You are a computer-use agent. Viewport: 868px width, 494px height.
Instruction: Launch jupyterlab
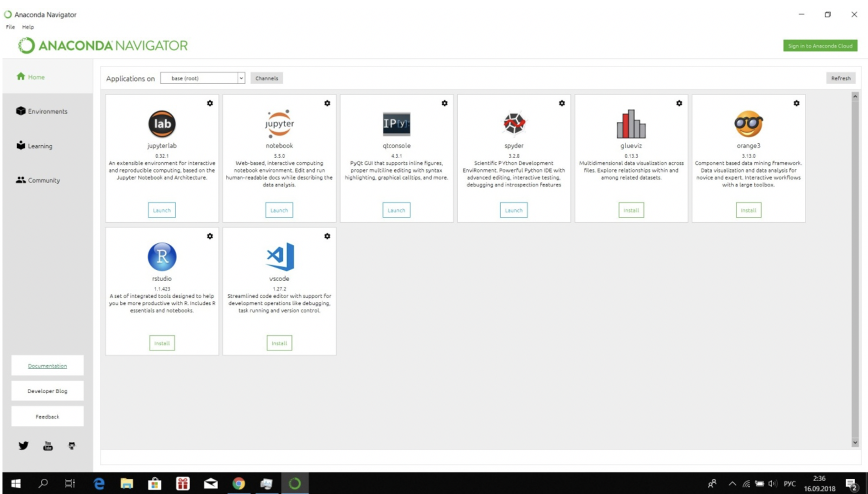click(162, 210)
